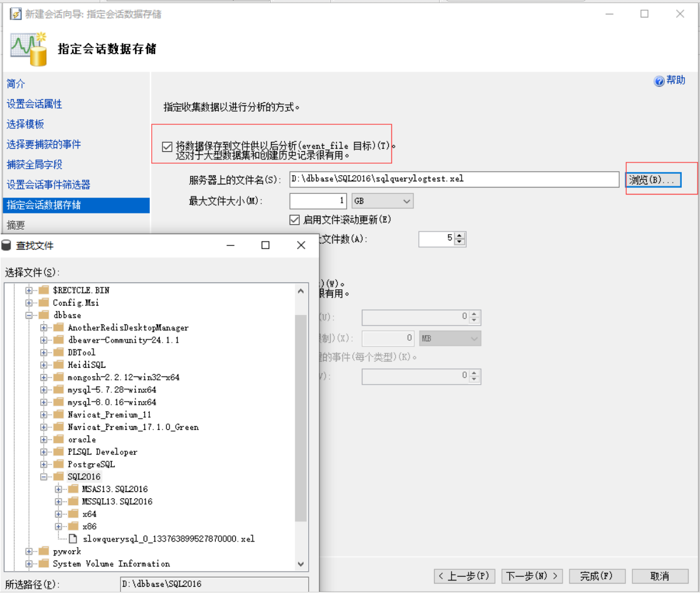This screenshot has height=593, width=700.
Task: Go to 选择模板 wizard page
Action: tap(25, 124)
